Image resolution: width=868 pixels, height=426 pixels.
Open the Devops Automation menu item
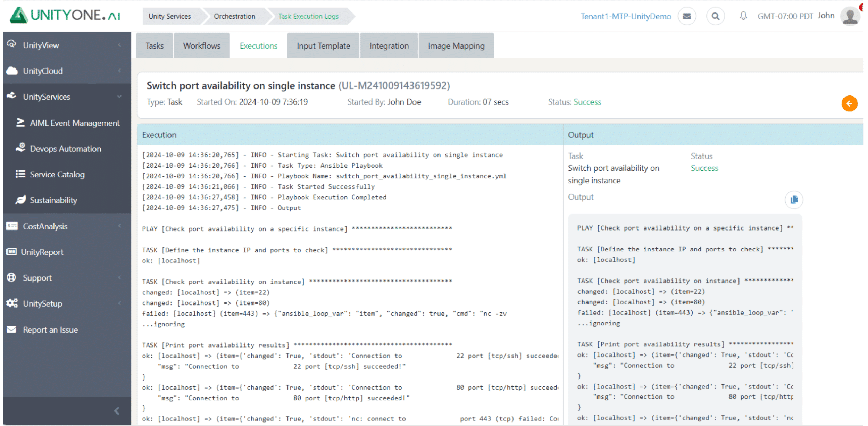(66, 149)
